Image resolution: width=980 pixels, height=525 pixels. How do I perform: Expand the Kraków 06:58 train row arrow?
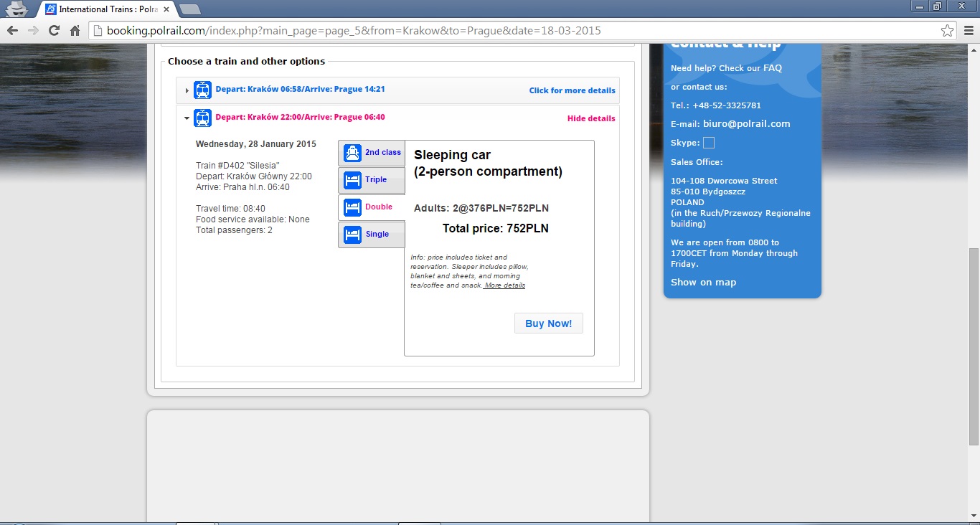coord(187,90)
